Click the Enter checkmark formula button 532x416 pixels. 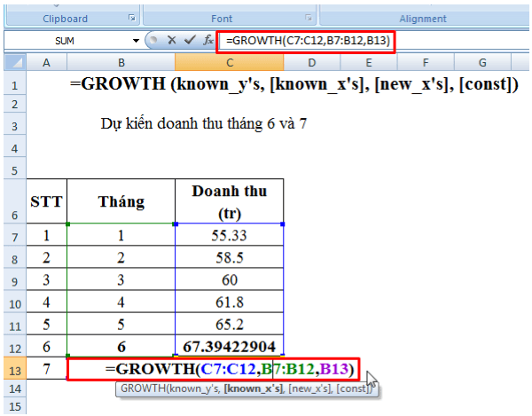190,41
